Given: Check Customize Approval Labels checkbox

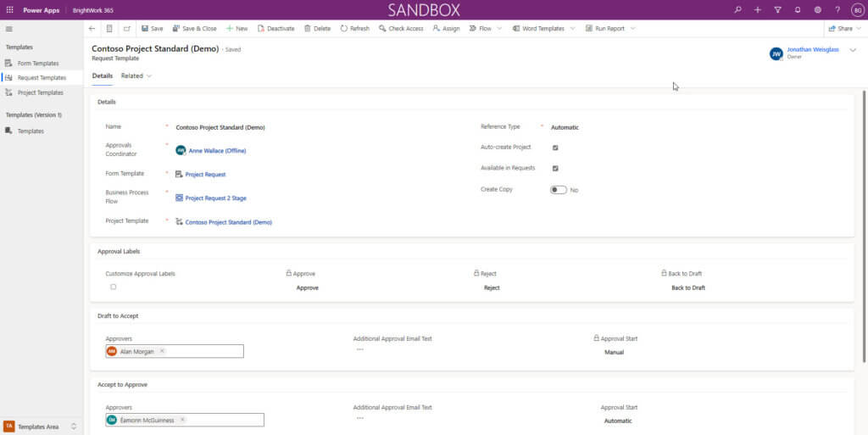Looking at the screenshot, I should coord(114,287).
